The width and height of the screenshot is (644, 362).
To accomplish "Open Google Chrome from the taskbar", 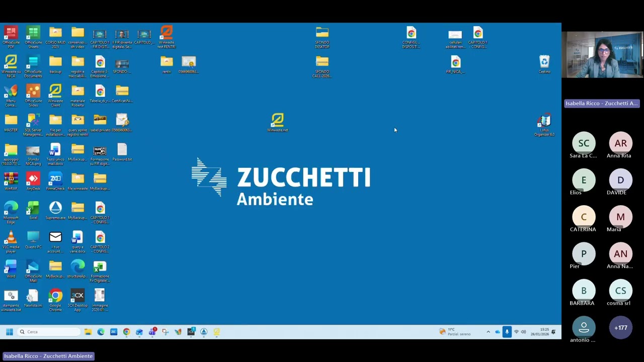I will [x=126, y=332].
